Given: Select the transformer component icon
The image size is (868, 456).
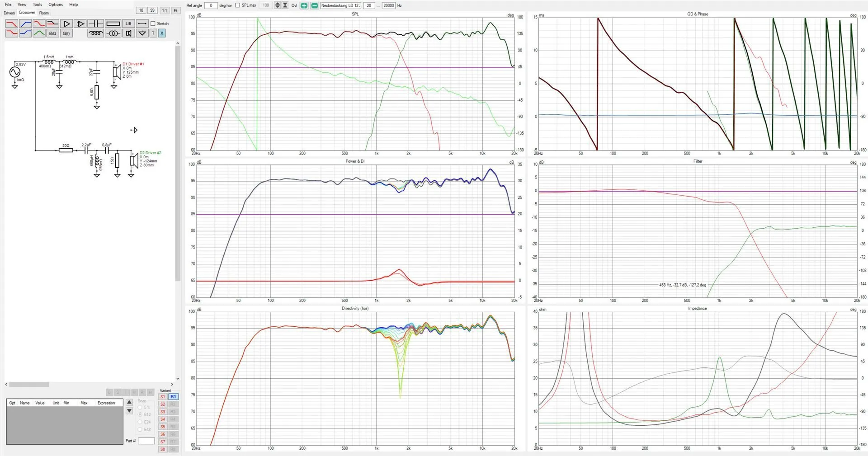Looking at the screenshot, I should [x=113, y=33].
